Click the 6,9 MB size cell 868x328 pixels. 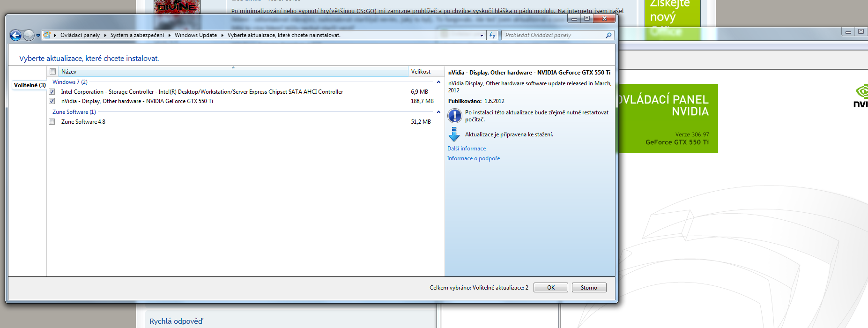click(419, 92)
